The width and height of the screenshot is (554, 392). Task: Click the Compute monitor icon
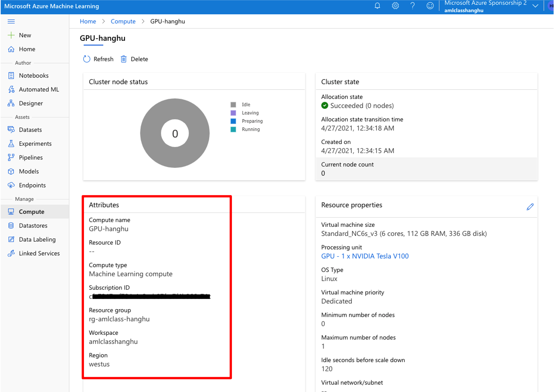(x=11, y=212)
